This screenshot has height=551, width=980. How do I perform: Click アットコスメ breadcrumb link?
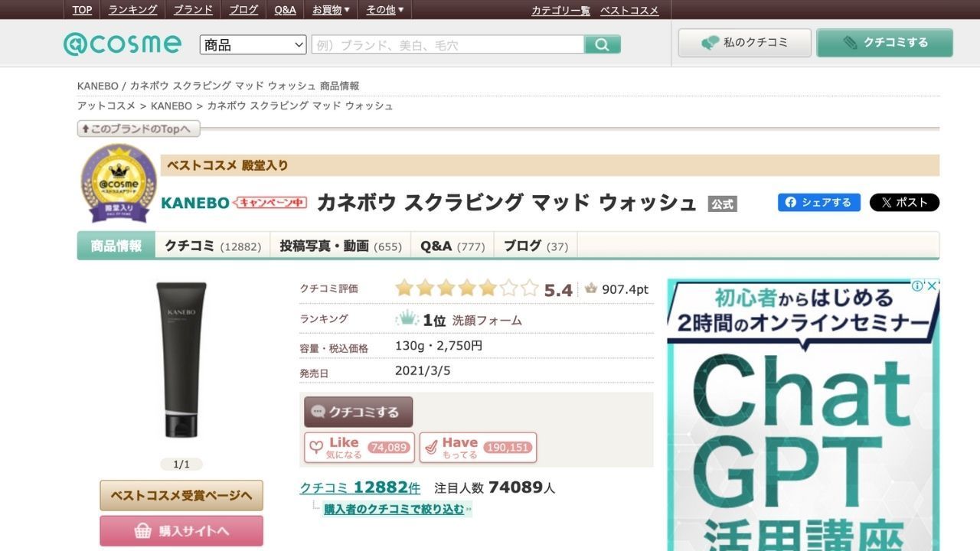pos(106,106)
